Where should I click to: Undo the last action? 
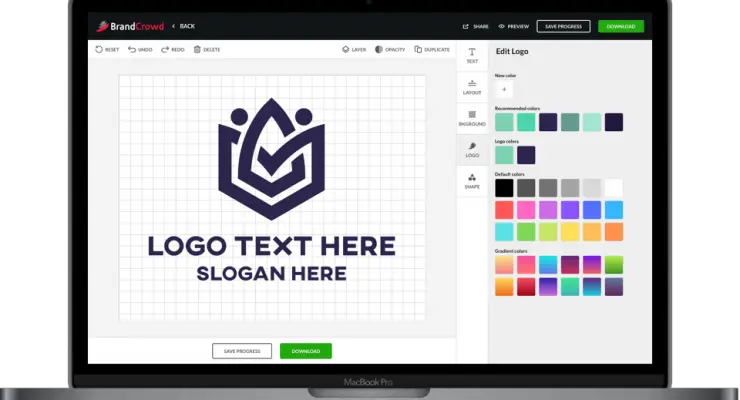[x=133, y=49]
